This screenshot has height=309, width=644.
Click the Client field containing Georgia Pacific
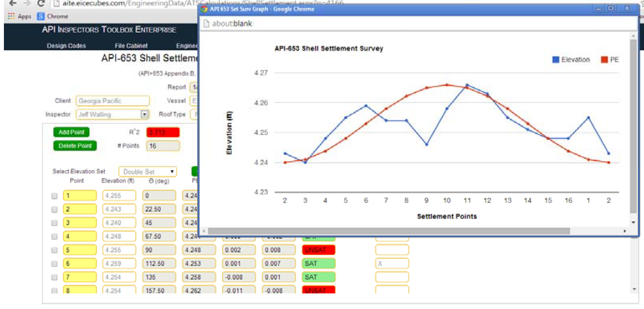point(112,101)
